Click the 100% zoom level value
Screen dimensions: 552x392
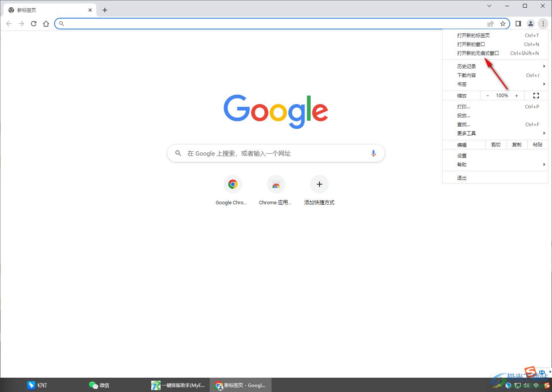pyautogui.click(x=502, y=96)
